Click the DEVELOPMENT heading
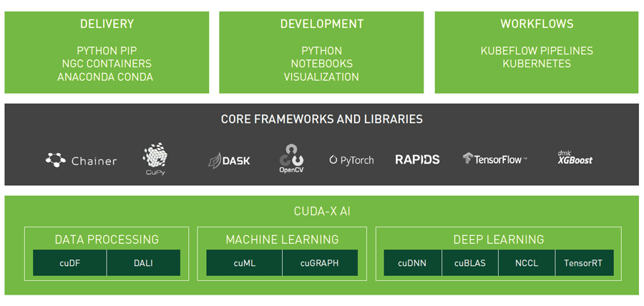 pyautogui.click(x=321, y=24)
